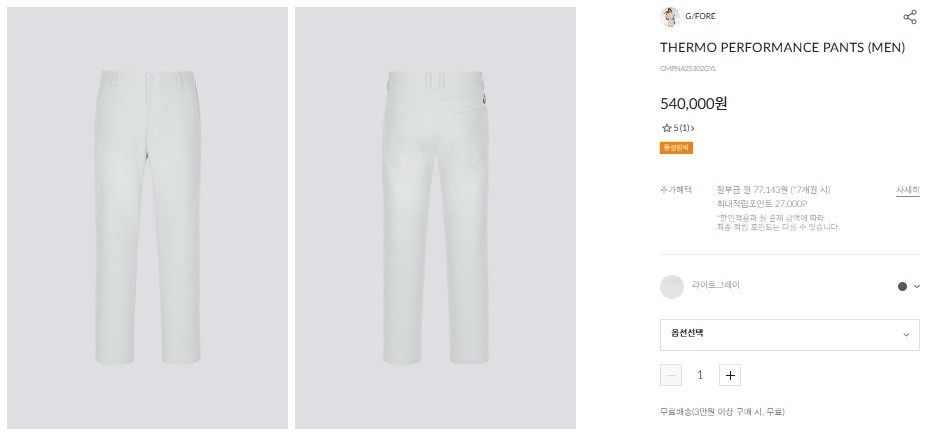Viewport: 926px width, 436px height.
Task: Click the product code GMPNA25302GYL
Action: point(688,68)
